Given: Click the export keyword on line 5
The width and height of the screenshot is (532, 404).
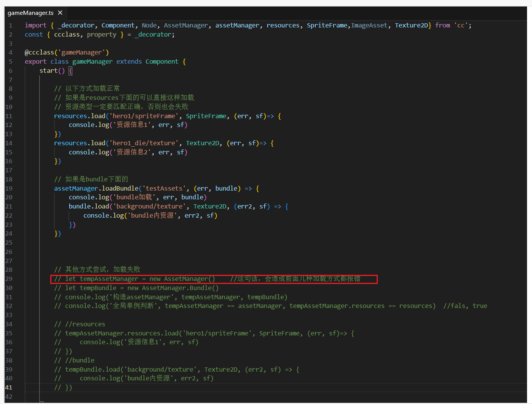Looking at the screenshot, I should pyautogui.click(x=36, y=61).
